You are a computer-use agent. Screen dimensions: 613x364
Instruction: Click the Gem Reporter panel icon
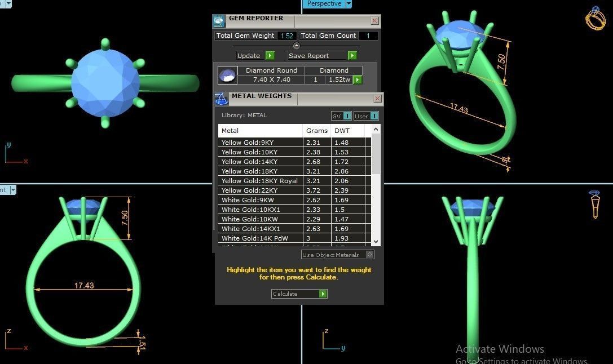[x=219, y=21]
